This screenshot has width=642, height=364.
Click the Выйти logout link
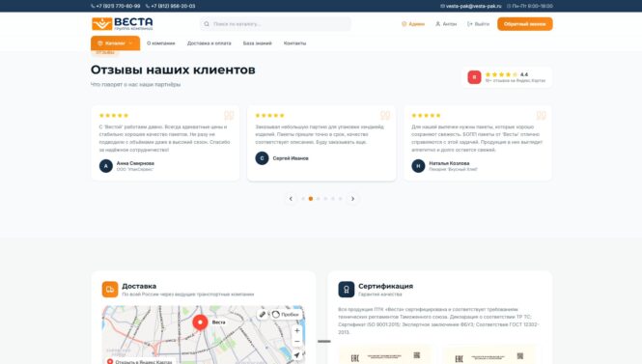coord(478,24)
